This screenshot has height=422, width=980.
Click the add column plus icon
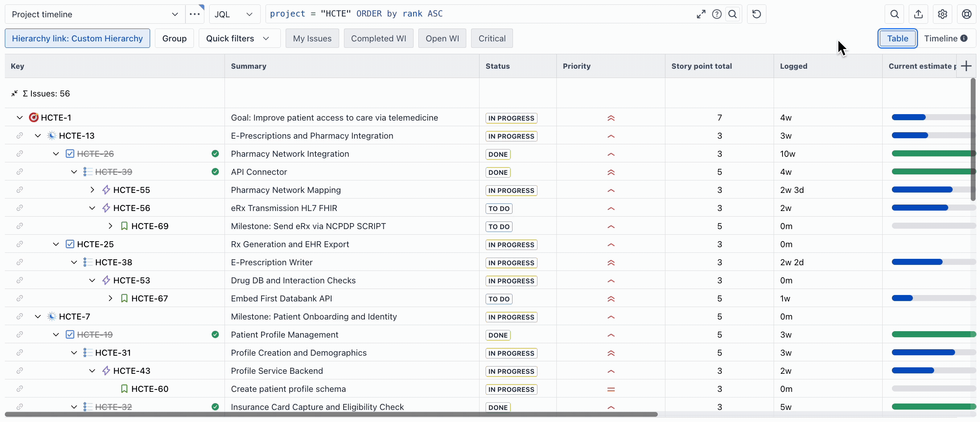[966, 66]
